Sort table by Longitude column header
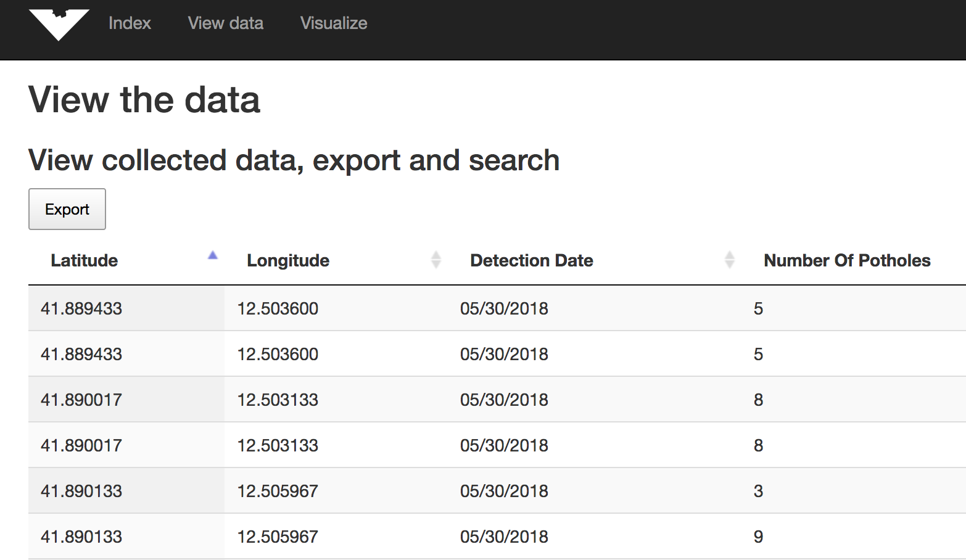Screen dimensions: 966x560 tap(288, 261)
